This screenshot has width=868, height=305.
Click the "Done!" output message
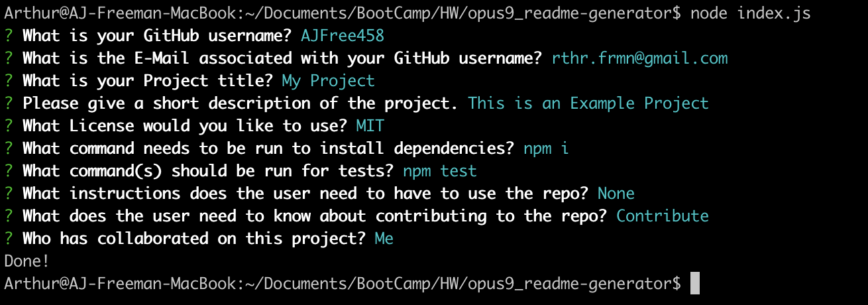27,261
